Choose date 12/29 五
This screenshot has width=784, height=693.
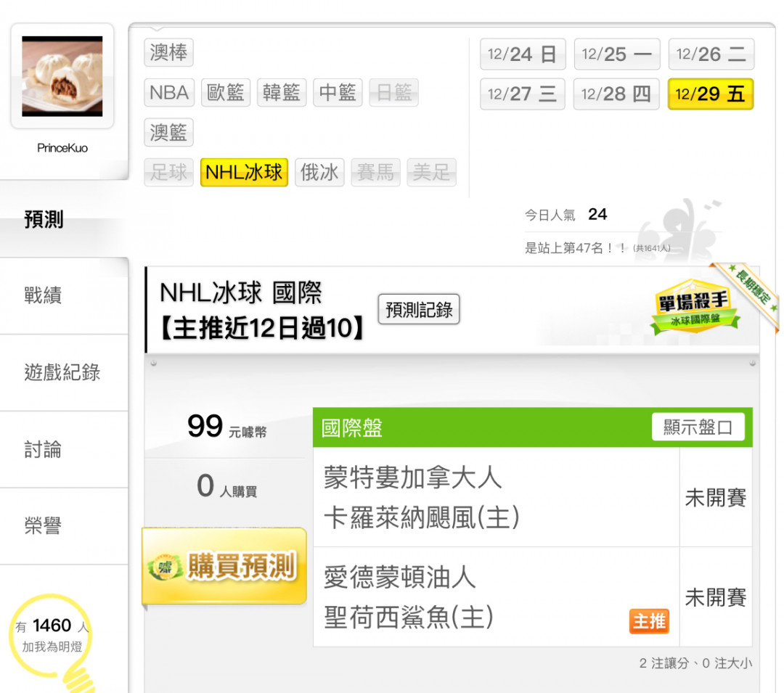711,94
